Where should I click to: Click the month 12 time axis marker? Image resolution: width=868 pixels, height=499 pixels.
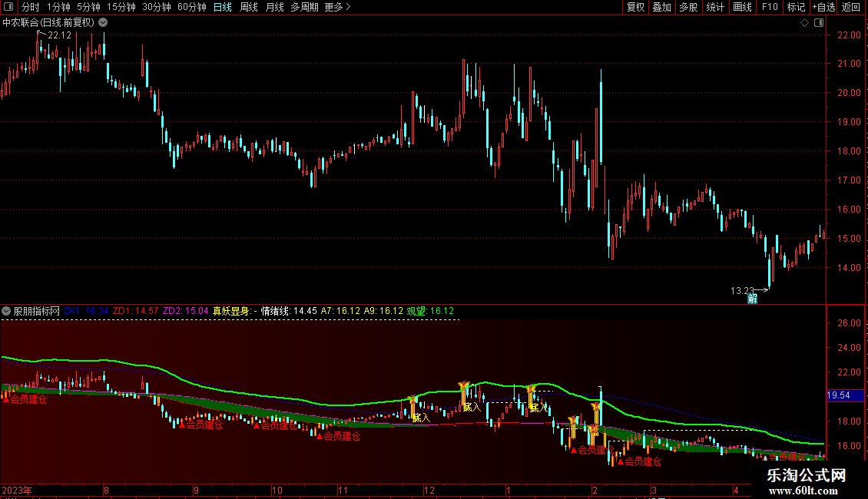pos(429,490)
